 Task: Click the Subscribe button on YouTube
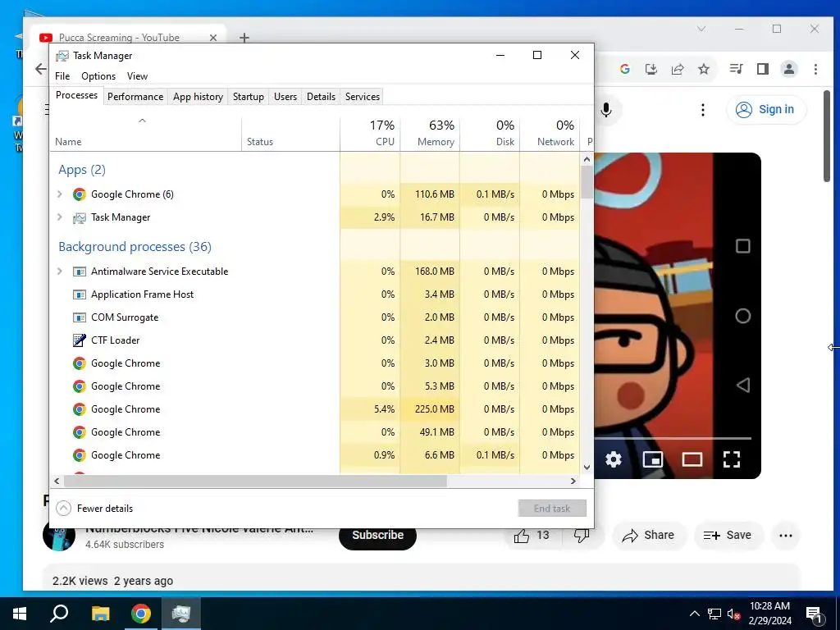click(377, 535)
